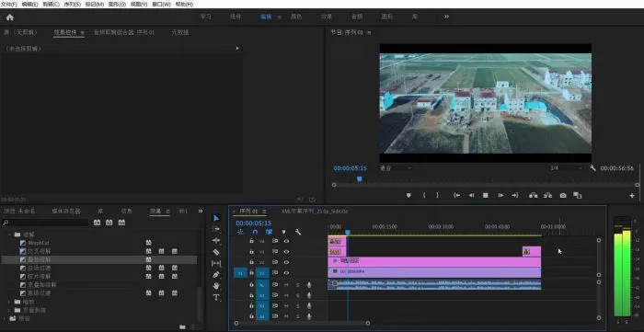Select the Track Select Forward tool

[x=216, y=229]
